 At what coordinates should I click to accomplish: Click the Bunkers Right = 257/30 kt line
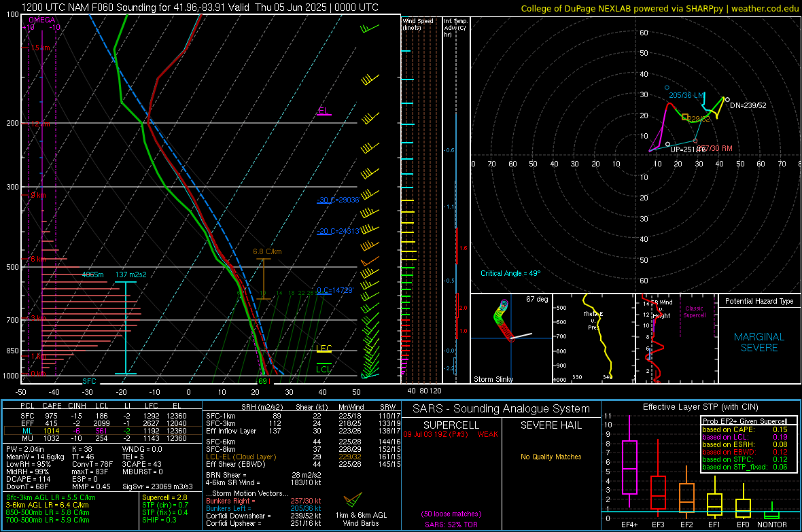coord(264,501)
